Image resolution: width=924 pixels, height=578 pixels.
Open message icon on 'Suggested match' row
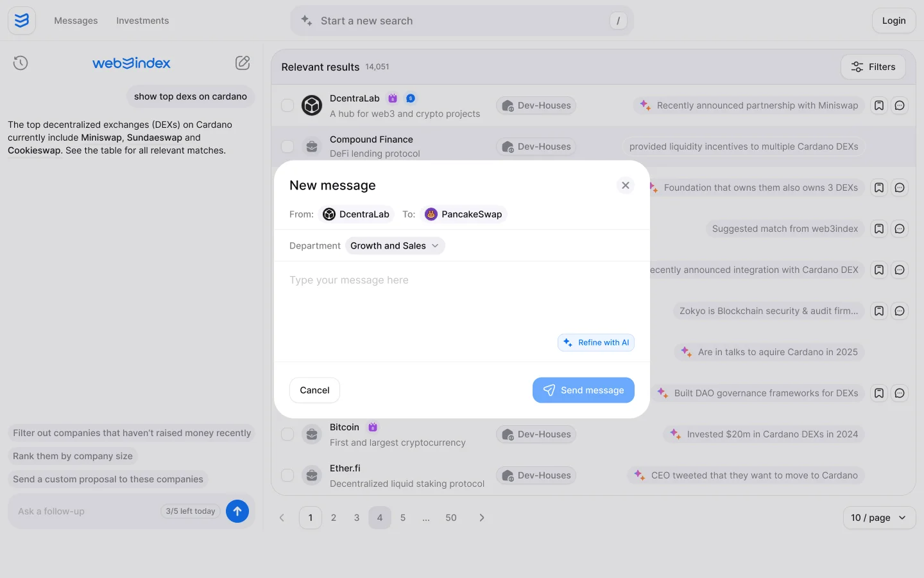pos(900,229)
